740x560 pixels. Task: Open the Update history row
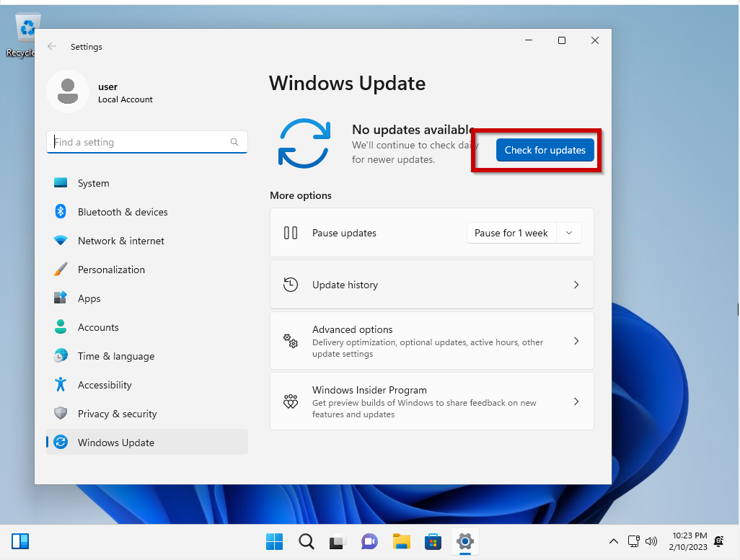tap(431, 285)
